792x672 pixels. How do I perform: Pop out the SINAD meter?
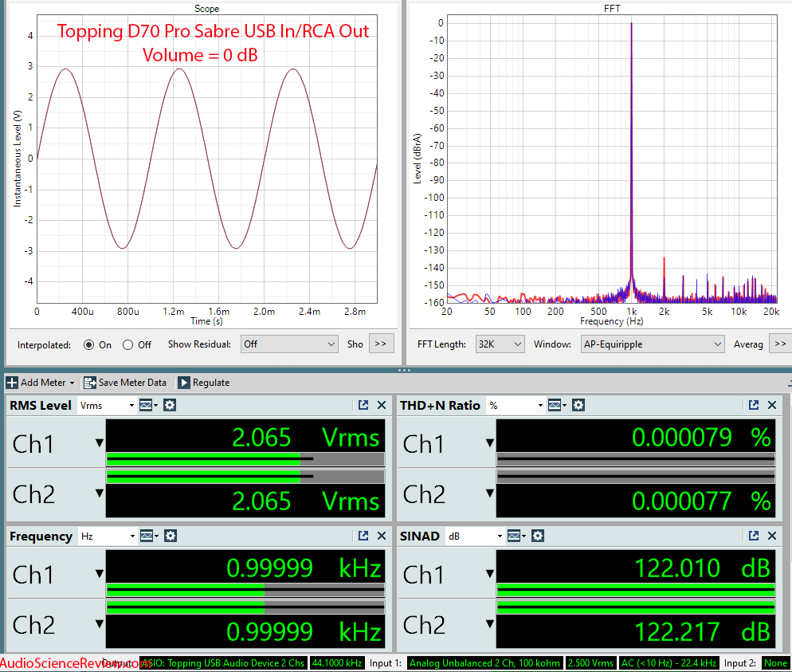pos(754,536)
